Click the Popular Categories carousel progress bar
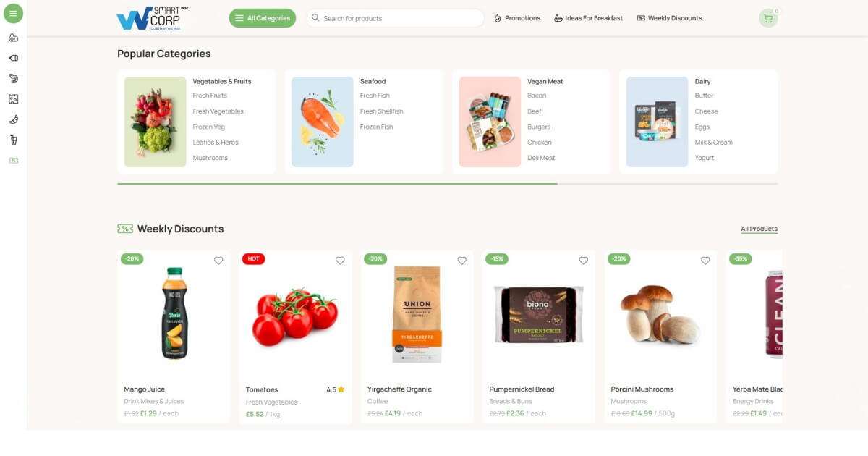Screen dimensions: 868x456 [447, 184]
